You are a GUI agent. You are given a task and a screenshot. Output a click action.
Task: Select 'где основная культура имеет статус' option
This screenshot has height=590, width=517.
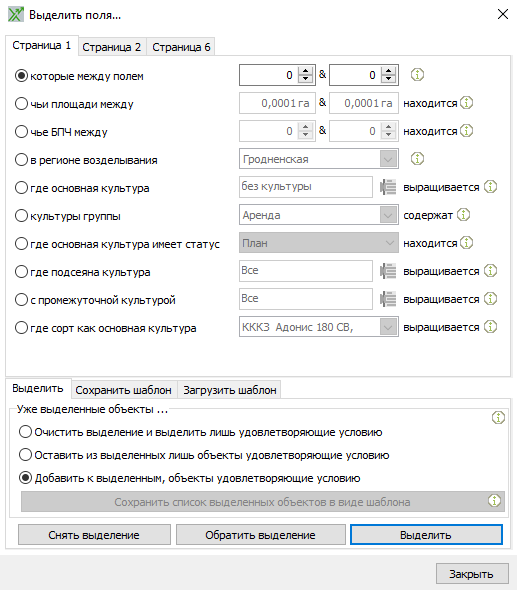pos(21,243)
